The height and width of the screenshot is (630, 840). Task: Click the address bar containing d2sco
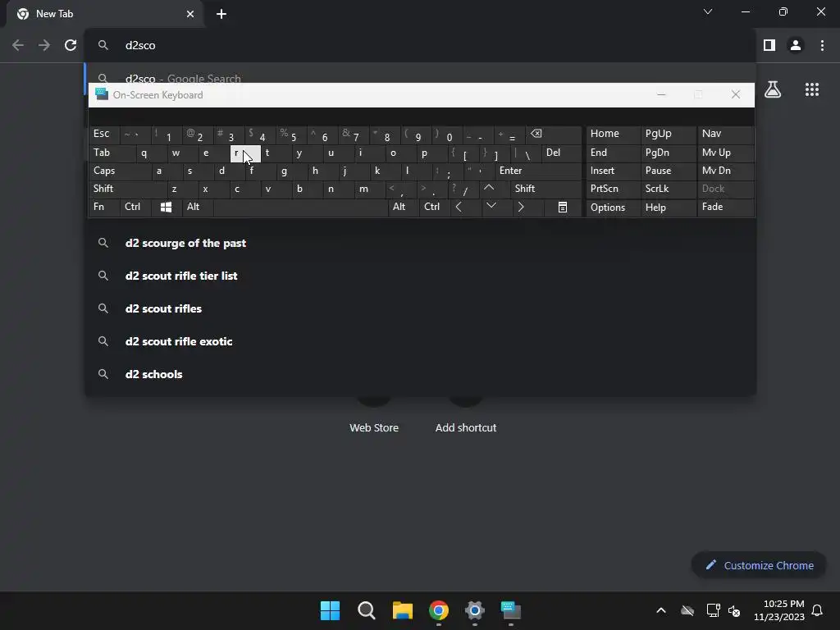click(421, 45)
